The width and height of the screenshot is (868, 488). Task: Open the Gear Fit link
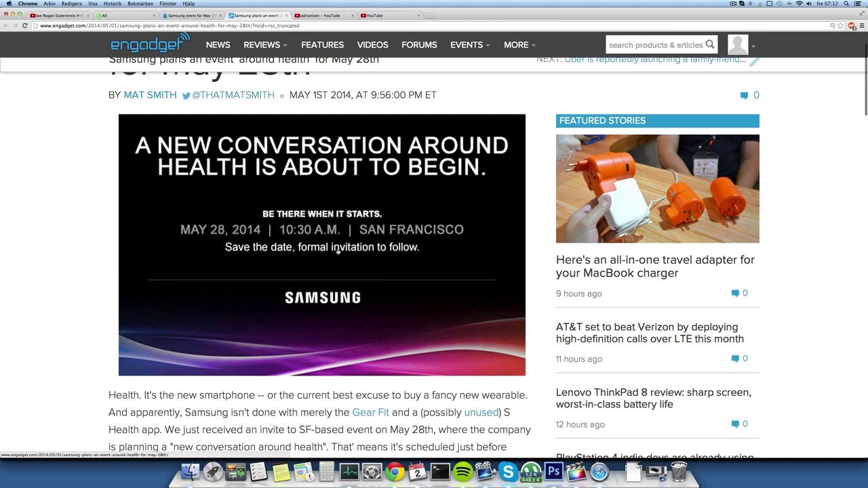click(370, 412)
